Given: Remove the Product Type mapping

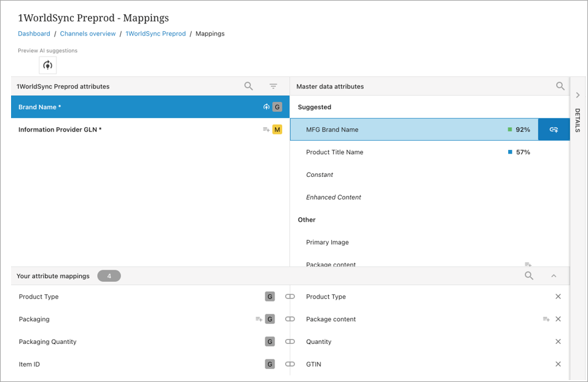Looking at the screenshot, I should 558,297.
